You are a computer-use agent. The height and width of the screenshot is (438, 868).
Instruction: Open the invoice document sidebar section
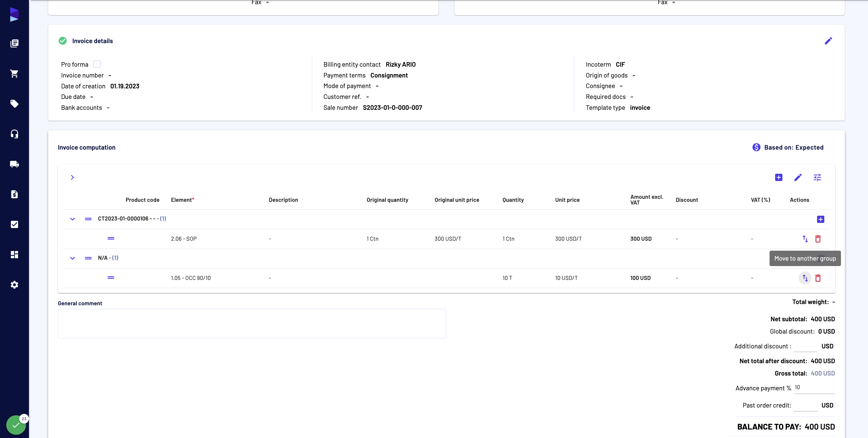tap(14, 194)
